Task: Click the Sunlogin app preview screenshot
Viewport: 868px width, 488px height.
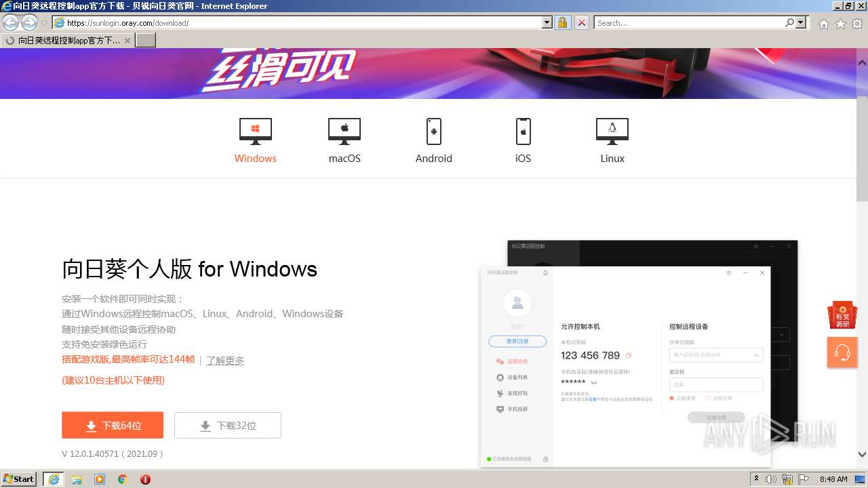Action: tap(639, 354)
